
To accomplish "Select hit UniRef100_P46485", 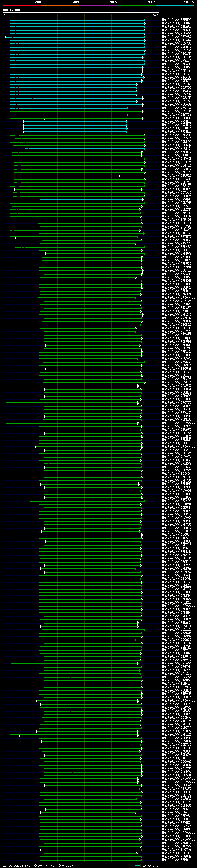I will click(x=177, y=78).
